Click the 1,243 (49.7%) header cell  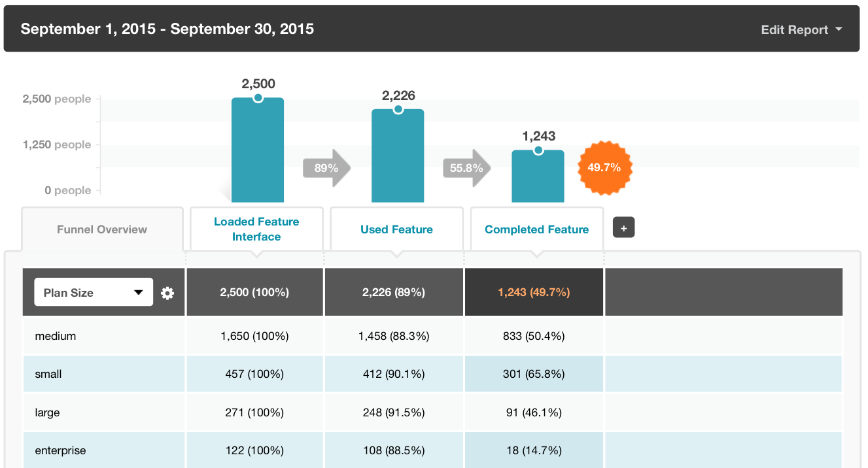point(534,292)
